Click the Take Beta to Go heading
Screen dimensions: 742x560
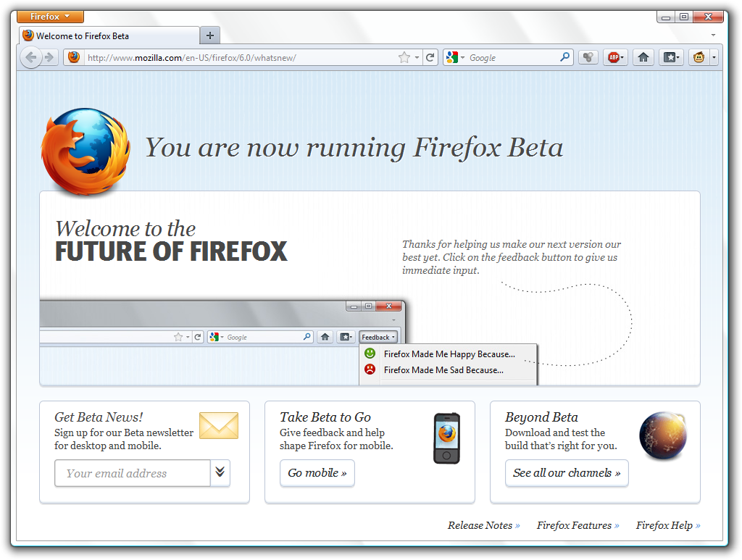[x=325, y=417]
